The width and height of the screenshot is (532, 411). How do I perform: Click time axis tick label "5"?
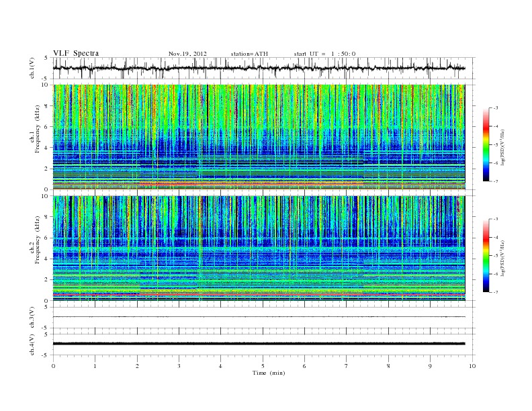coord(263,366)
